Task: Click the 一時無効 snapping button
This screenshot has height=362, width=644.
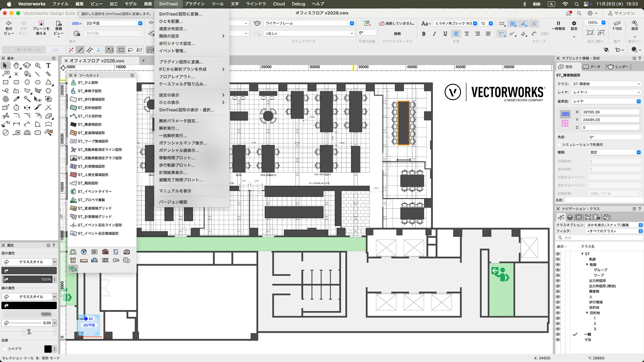Action: tap(558, 26)
